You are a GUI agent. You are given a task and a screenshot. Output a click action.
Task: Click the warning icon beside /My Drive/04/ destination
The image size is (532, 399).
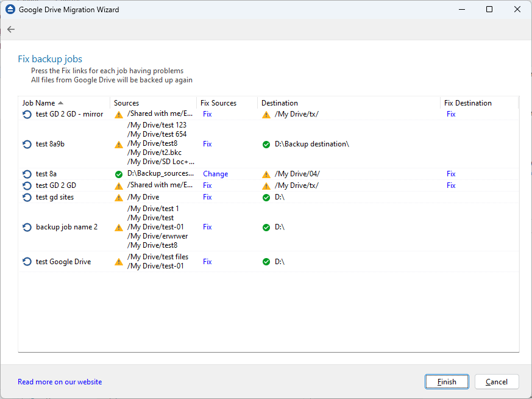coord(266,173)
